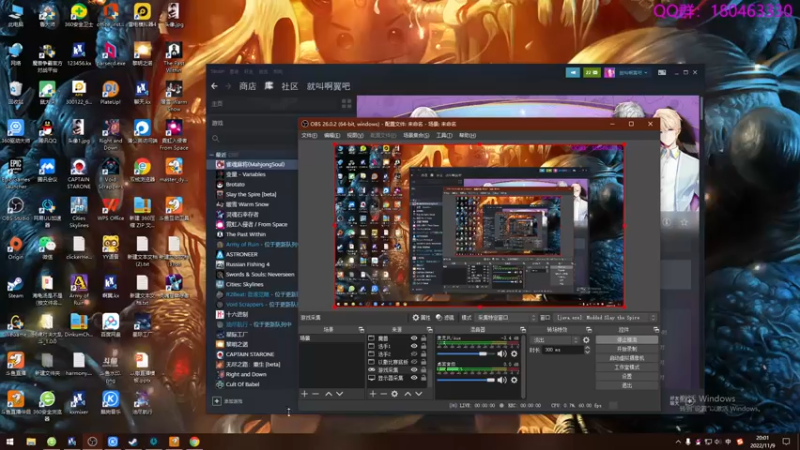Adjust 桌面音频 volume slider
This screenshot has height=450, width=800.
point(466,380)
